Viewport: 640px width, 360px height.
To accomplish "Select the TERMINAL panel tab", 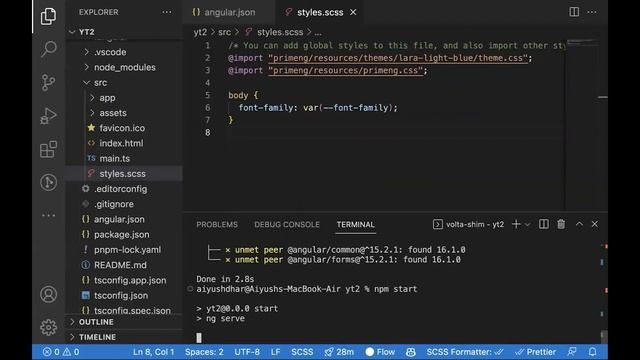I will [356, 224].
